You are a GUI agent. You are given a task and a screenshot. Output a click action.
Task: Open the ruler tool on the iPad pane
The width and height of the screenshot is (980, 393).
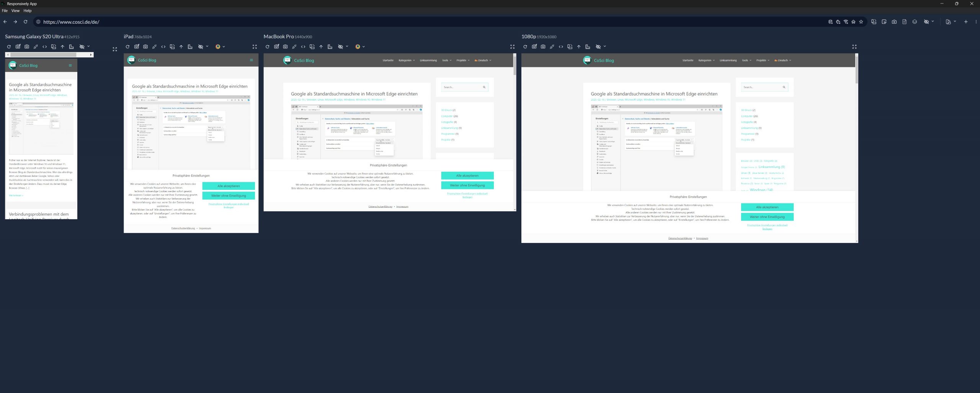pyautogui.click(x=190, y=46)
